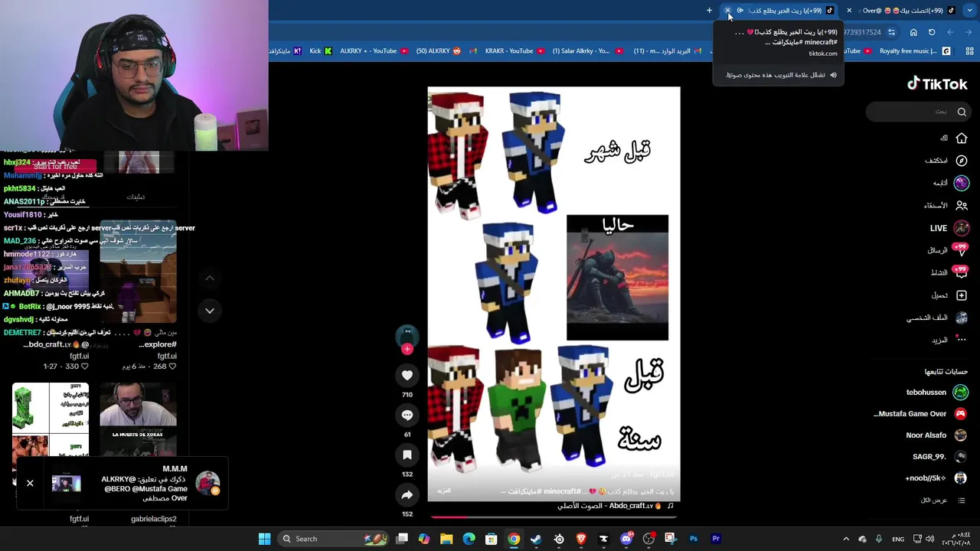The height and width of the screenshot is (551, 980).
Task: Open 'Mustafa Game Over' followed account
Action: (x=920, y=414)
